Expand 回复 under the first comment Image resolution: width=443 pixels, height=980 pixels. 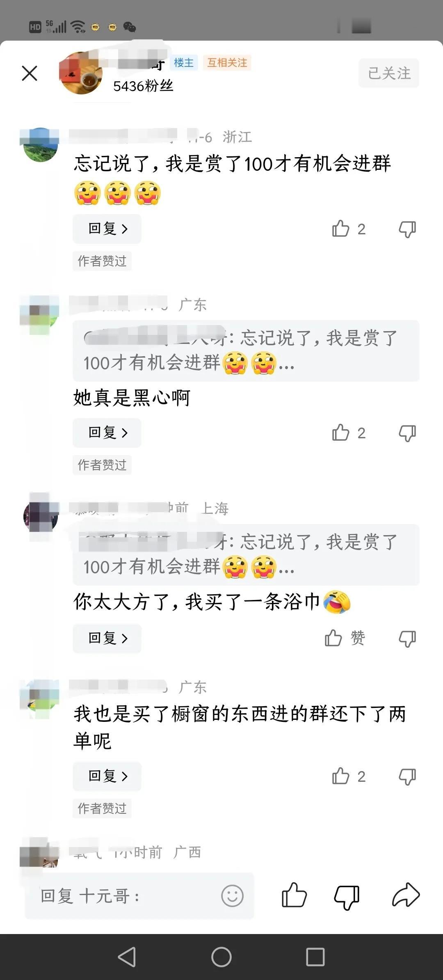[x=107, y=229]
